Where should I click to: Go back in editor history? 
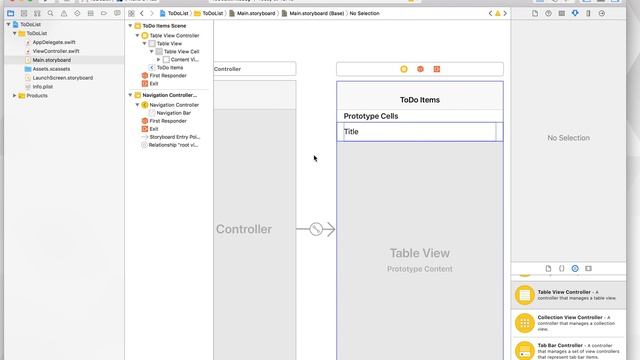[142, 13]
